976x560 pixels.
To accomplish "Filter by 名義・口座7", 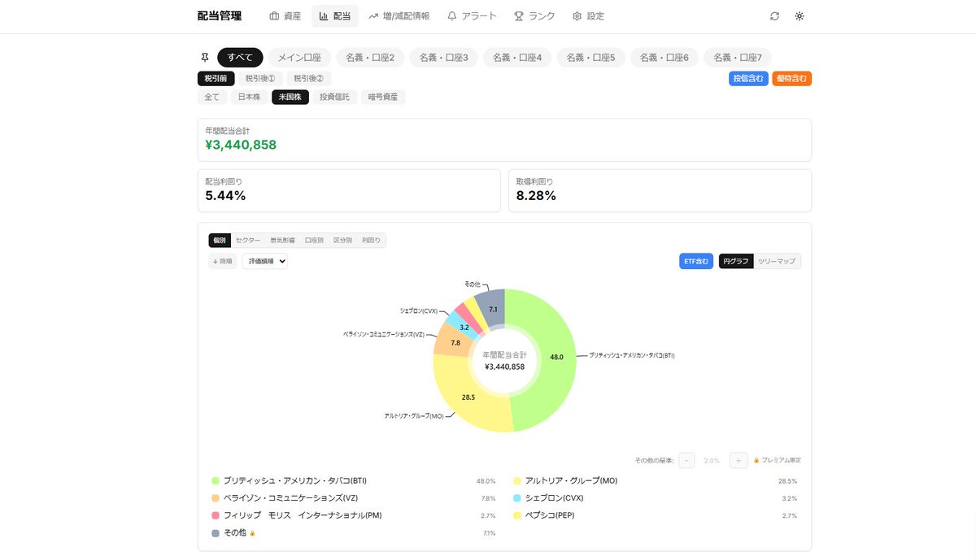I will (x=738, y=58).
